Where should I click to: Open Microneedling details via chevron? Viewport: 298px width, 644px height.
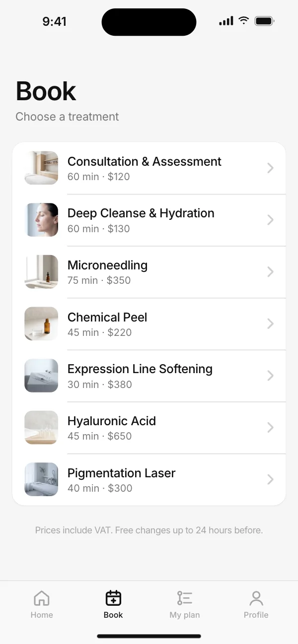point(270,272)
